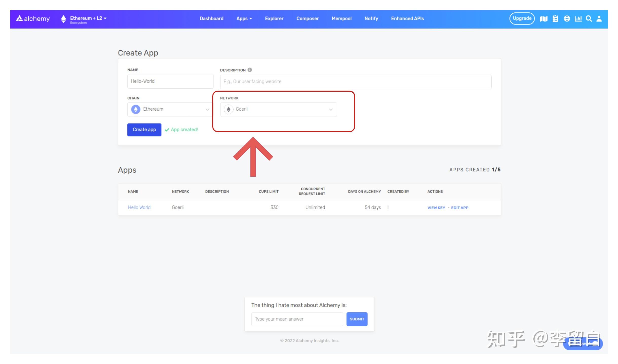The image size is (618, 364).
Task: Open the Network dropdown showing Goerli
Action: pos(278,109)
